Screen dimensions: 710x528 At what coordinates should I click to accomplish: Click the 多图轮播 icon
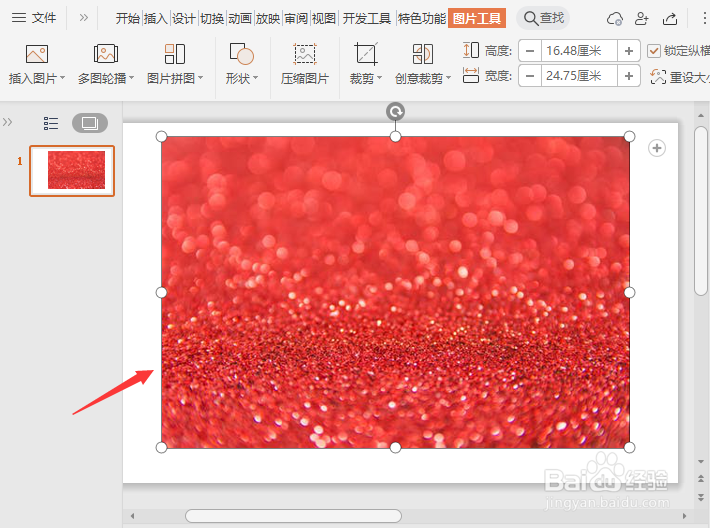pos(106,54)
